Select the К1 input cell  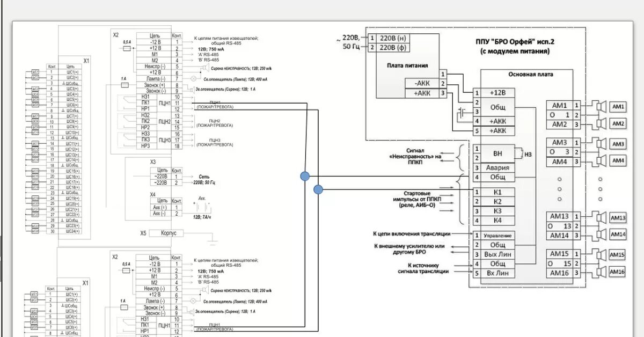[x=497, y=192]
